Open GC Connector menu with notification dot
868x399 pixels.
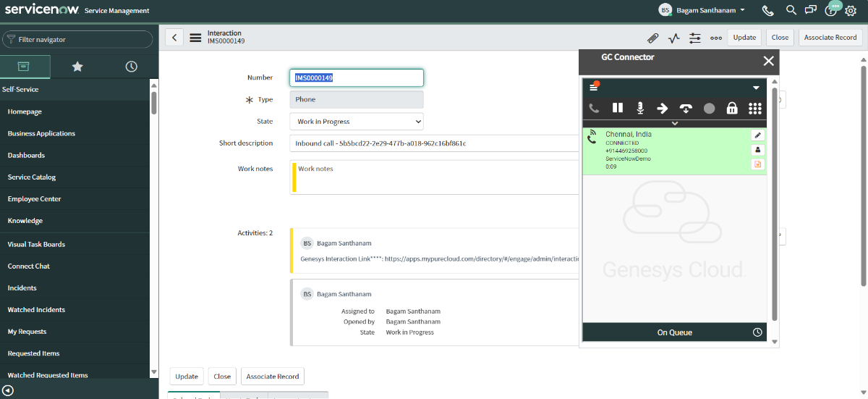pyautogui.click(x=594, y=87)
